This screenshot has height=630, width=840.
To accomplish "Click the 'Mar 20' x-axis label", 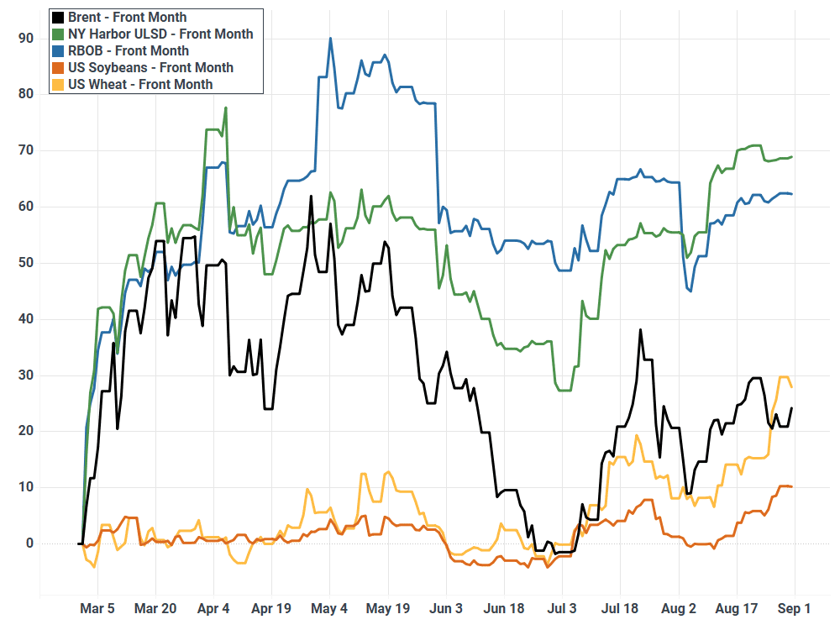I will (x=155, y=608).
